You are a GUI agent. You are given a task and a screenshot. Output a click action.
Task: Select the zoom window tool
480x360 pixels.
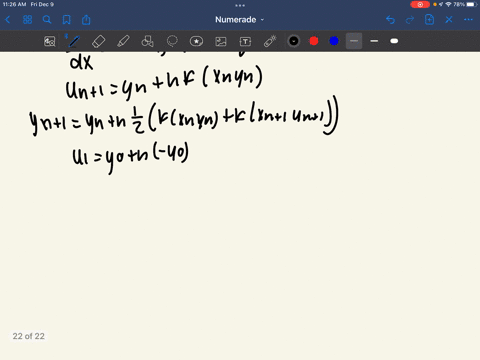point(50,41)
